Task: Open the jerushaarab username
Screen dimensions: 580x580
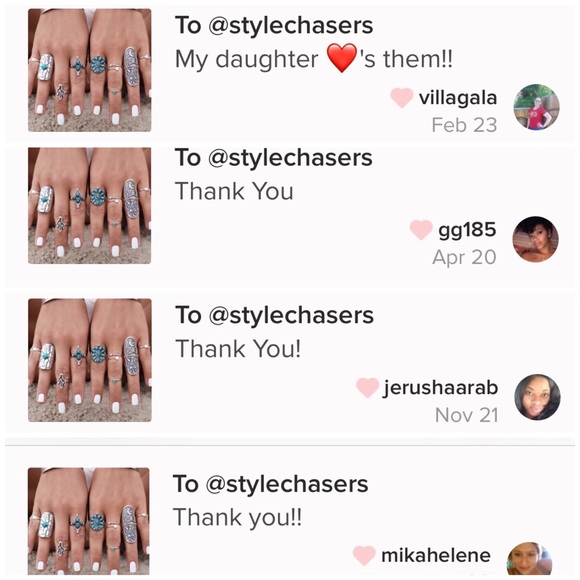Action: (x=441, y=388)
